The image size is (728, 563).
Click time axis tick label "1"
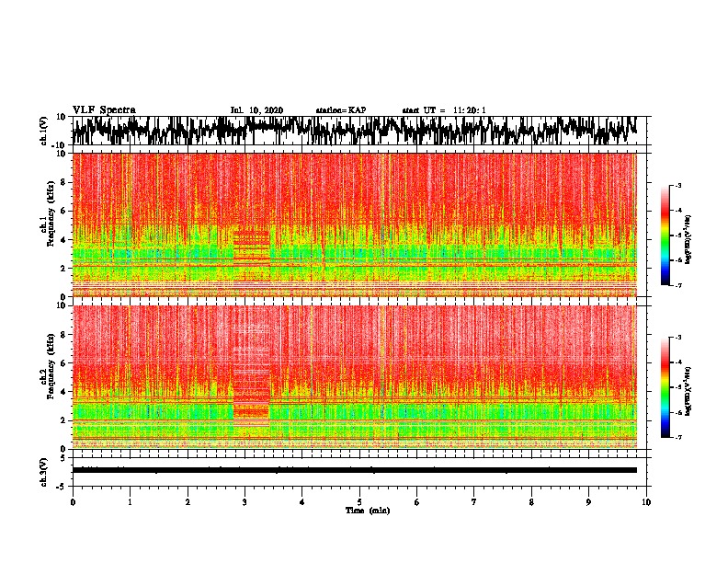130,502
